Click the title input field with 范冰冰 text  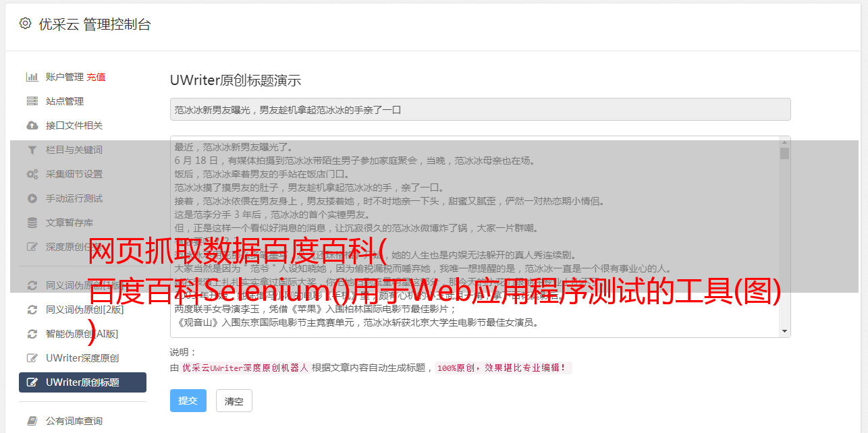point(480,109)
